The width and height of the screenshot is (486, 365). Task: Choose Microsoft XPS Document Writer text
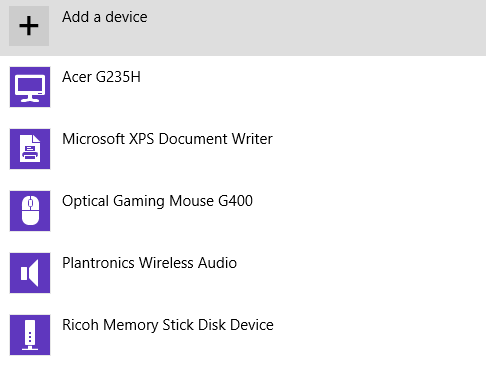tap(167, 139)
